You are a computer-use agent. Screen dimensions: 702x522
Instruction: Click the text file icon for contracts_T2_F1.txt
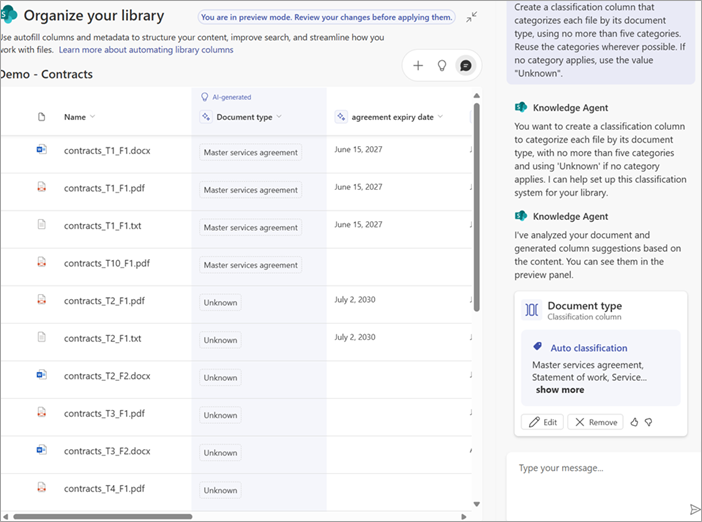(x=42, y=337)
